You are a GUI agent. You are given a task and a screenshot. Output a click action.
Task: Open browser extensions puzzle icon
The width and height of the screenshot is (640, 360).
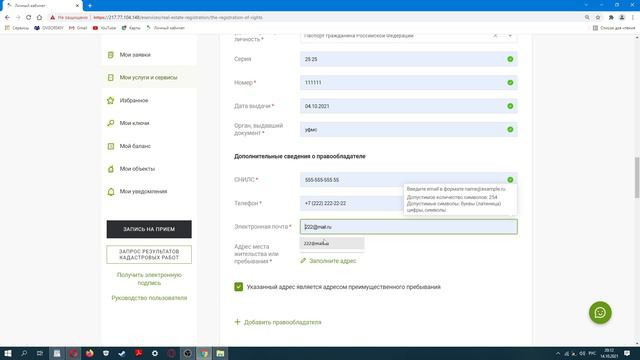[x=611, y=18]
